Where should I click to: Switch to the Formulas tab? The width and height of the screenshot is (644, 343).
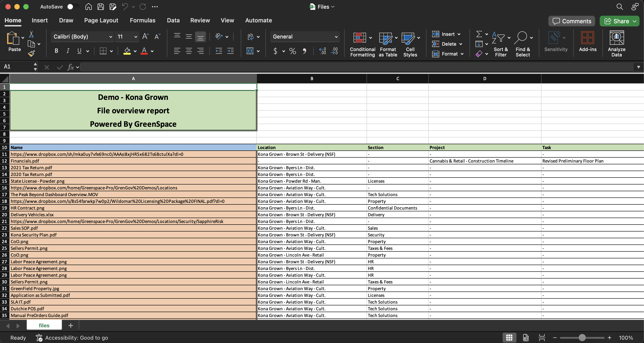143,20
